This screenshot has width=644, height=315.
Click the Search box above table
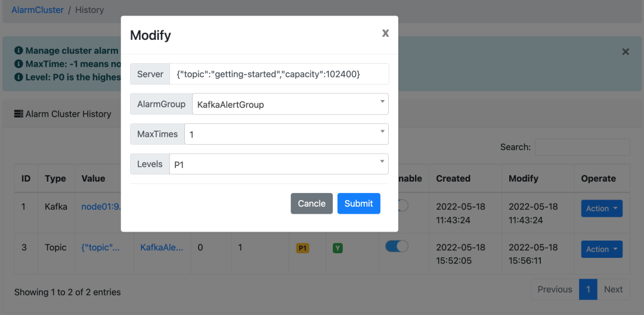coord(582,147)
